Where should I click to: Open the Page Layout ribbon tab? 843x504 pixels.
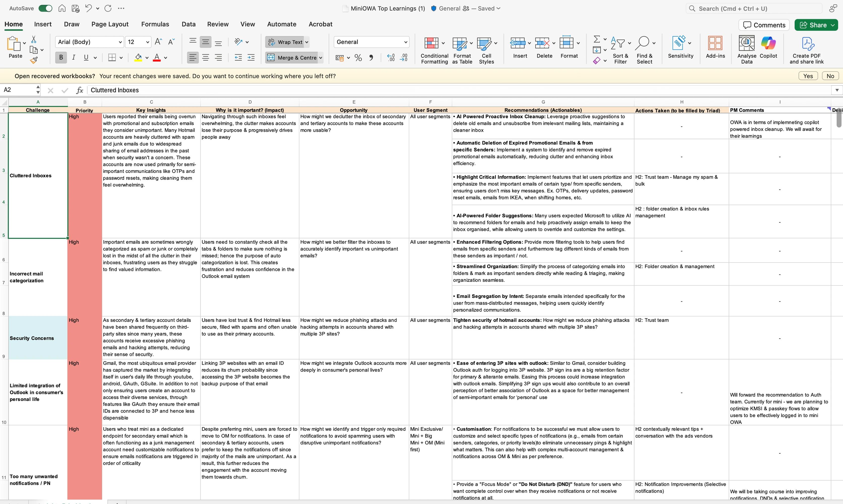110,24
